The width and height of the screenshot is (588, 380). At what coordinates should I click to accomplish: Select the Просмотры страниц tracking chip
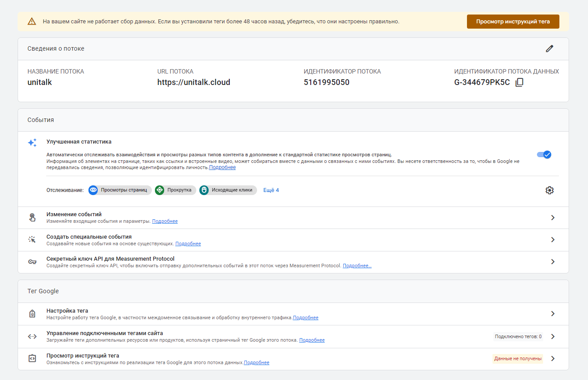coord(120,190)
